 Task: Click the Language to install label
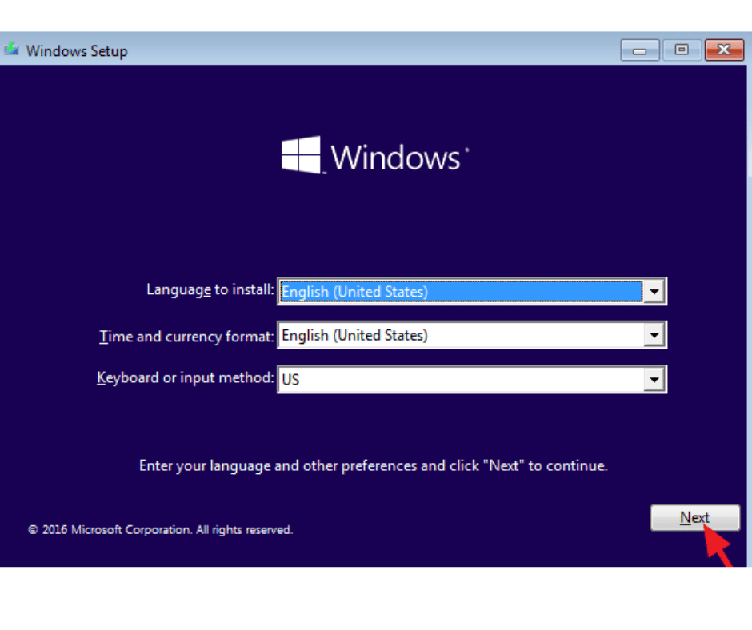coord(210,290)
